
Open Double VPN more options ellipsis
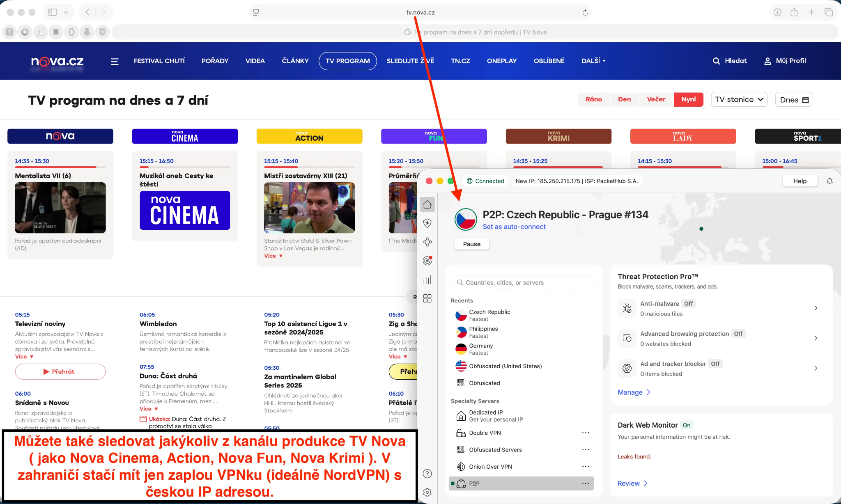click(x=586, y=433)
